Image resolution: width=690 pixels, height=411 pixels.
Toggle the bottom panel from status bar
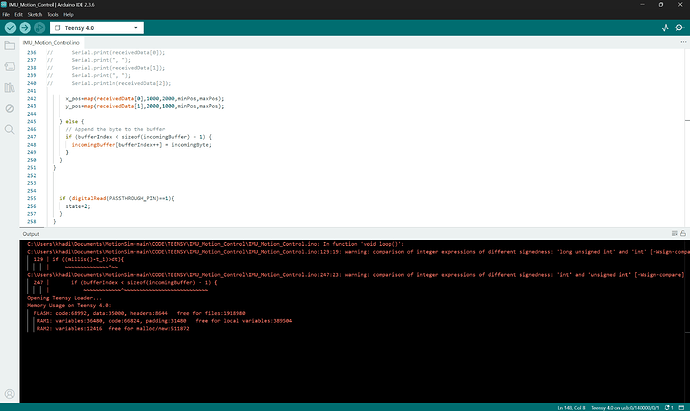[x=682, y=407]
